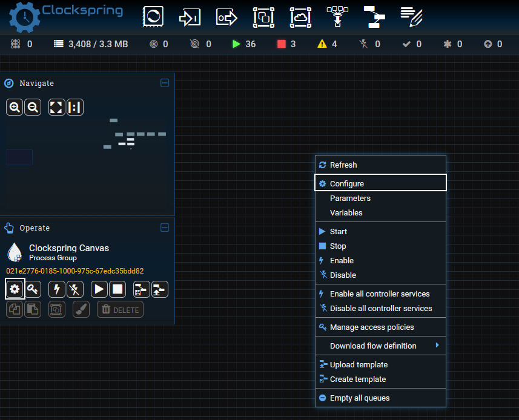Select Upload template menu entry

(x=380, y=364)
